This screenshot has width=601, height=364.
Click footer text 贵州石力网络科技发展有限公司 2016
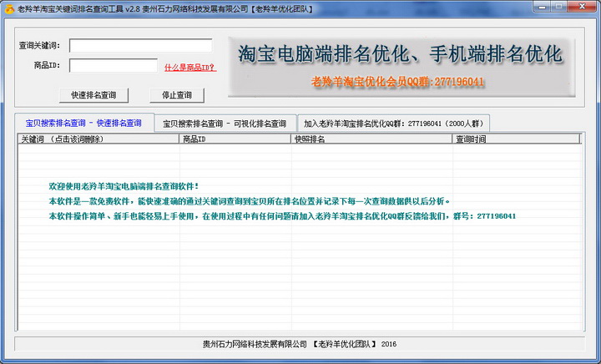[x=300, y=344]
